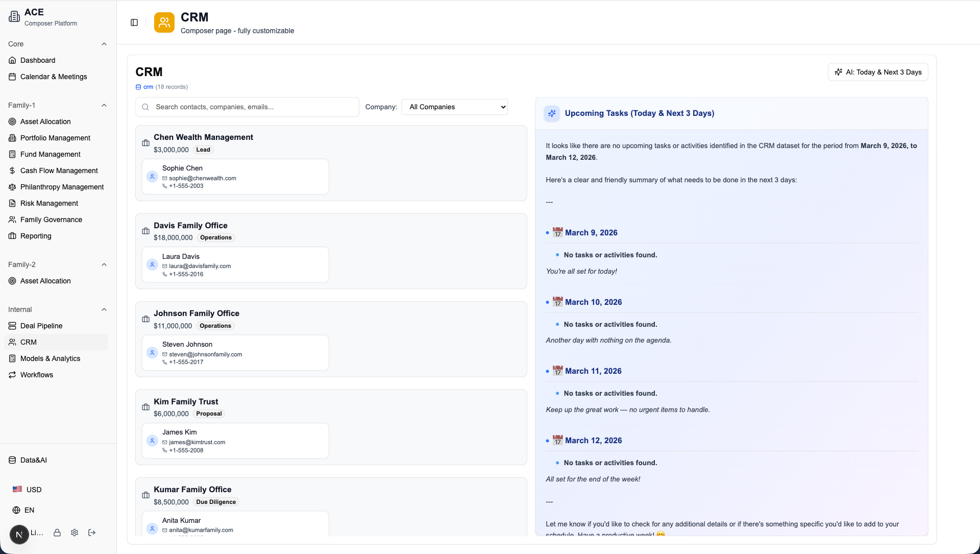Click the N user avatar

(19, 534)
